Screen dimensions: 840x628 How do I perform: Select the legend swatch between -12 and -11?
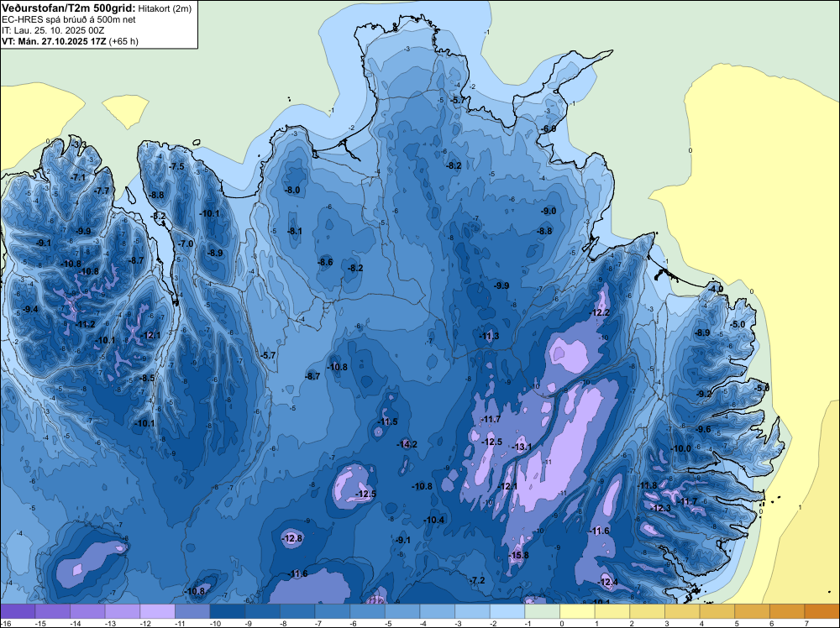coord(158,611)
